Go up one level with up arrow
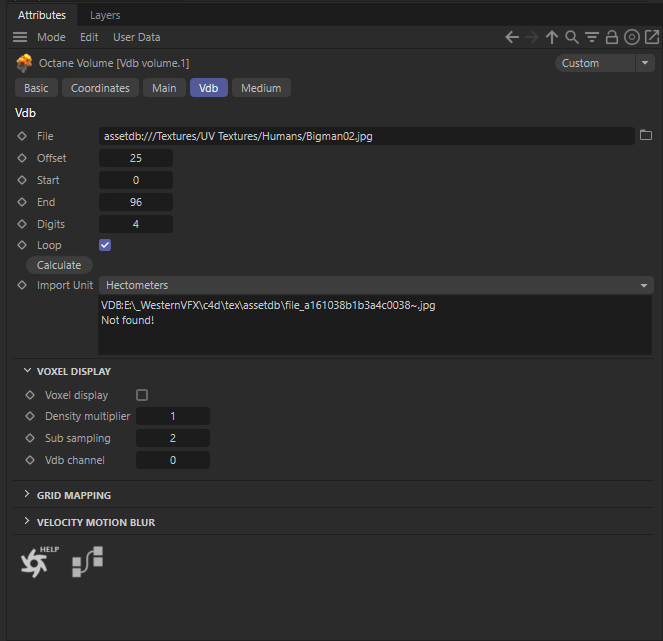The height and width of the screenshot is (641, 663). (x=552, y=37)
